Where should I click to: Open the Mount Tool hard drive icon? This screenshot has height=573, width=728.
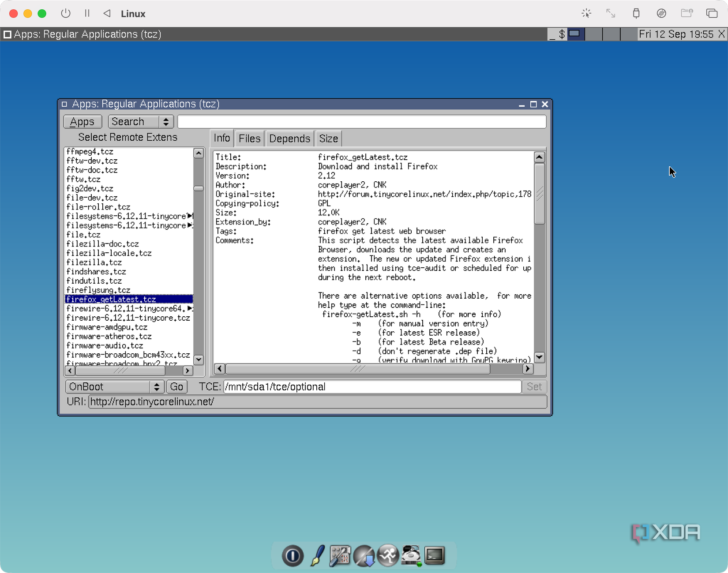click(411, 556)
